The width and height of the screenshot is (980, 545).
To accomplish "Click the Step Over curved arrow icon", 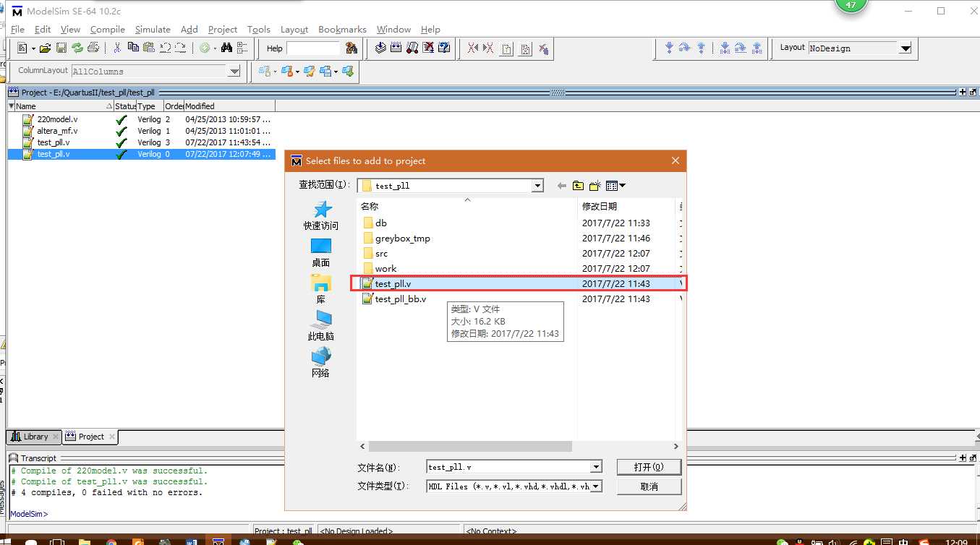I will [x=685, y=48].
